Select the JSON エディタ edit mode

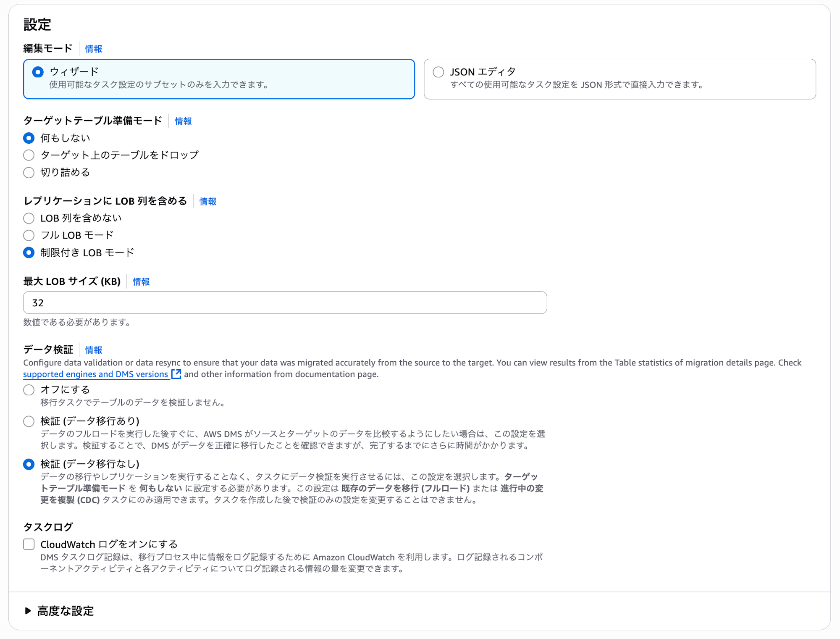point(438,72)
